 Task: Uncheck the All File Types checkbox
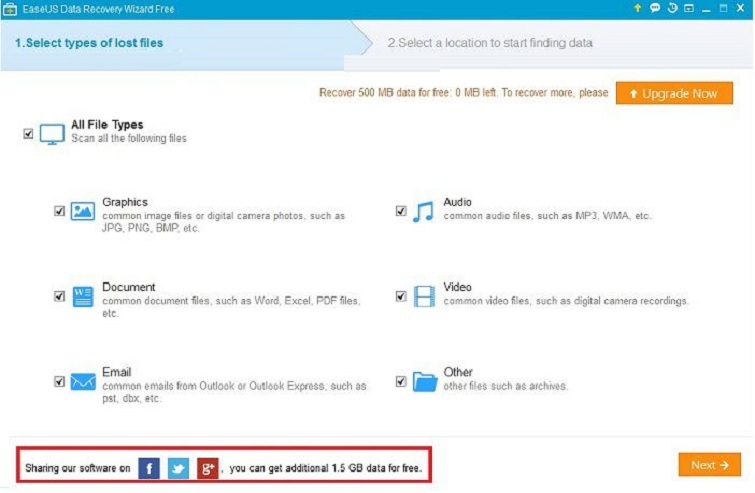(28, 133)
